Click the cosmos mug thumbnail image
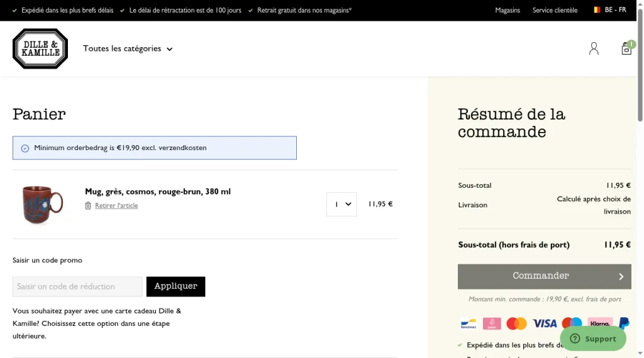The height and width of the screenshot is (358, 644). point(42,204)
